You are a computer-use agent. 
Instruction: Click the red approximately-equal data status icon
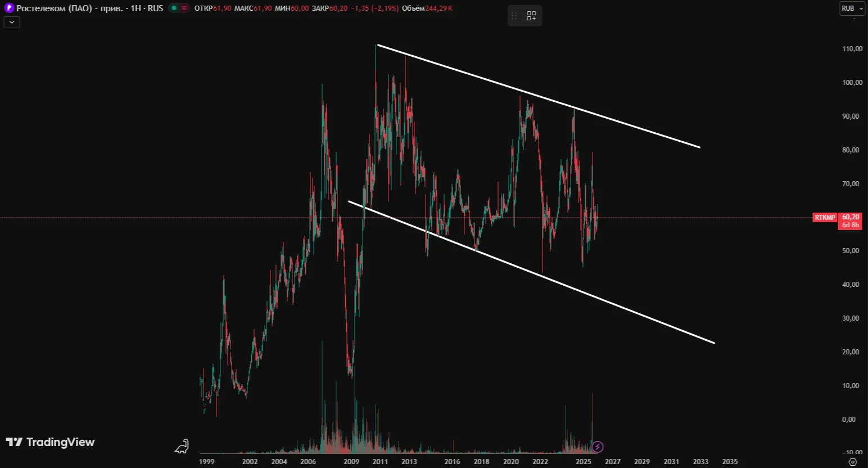click(184, 8)
